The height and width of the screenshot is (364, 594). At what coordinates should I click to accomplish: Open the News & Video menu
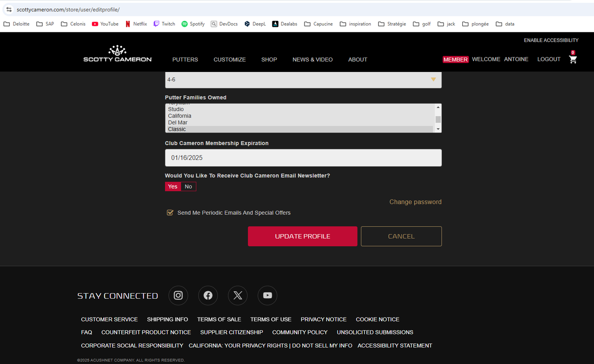(x=313, y=59)
